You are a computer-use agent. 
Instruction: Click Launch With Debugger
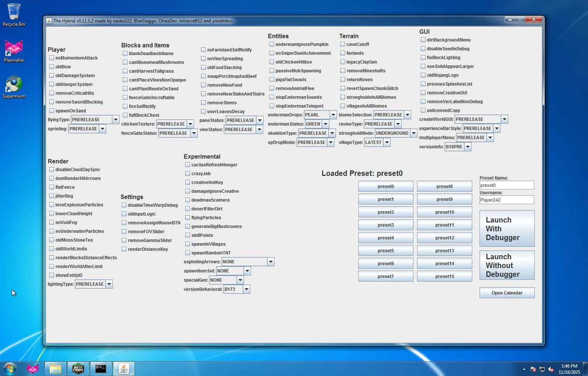click(x=507, y=228)
